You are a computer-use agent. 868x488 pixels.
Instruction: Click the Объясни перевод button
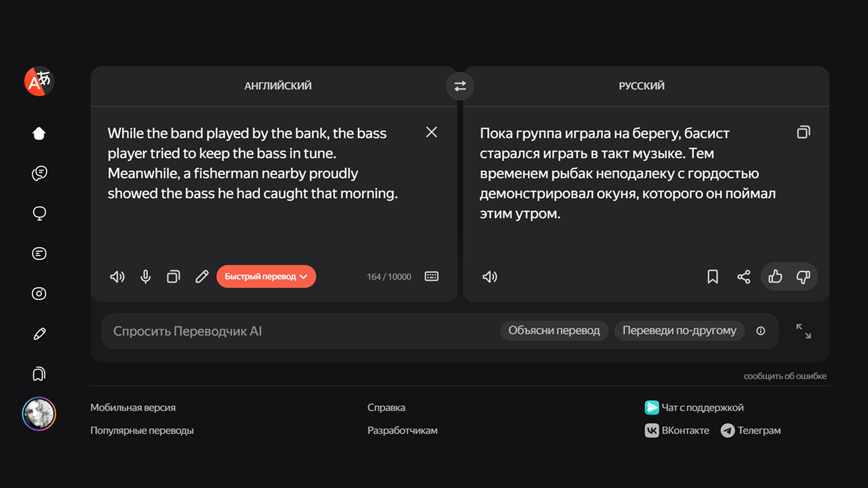pos(553,331)
